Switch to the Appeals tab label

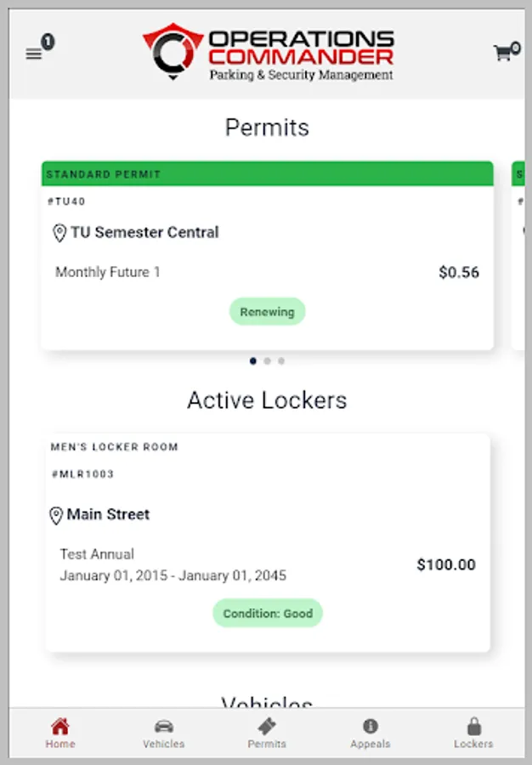[371, 744]
